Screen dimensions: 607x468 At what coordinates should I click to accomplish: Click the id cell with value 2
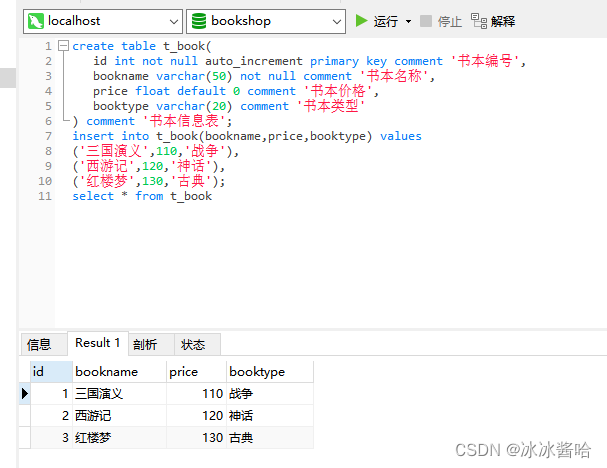tap(51, 416)
